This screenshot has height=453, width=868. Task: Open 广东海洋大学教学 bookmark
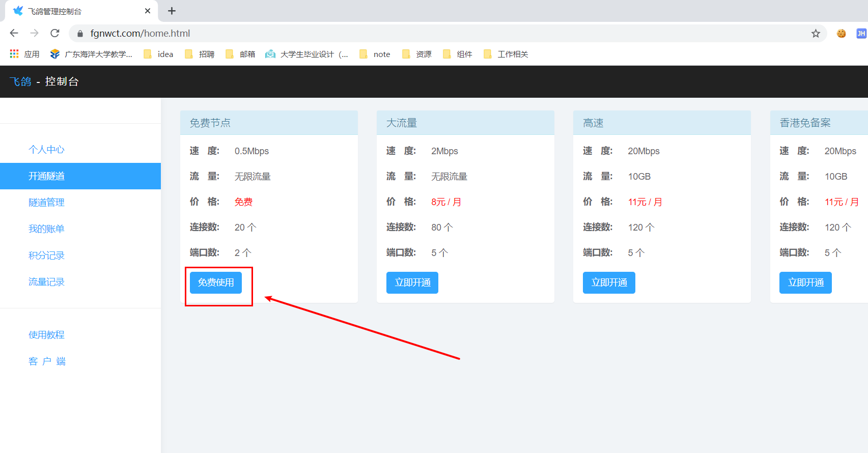pyautogui.click(x=91, y=54)
